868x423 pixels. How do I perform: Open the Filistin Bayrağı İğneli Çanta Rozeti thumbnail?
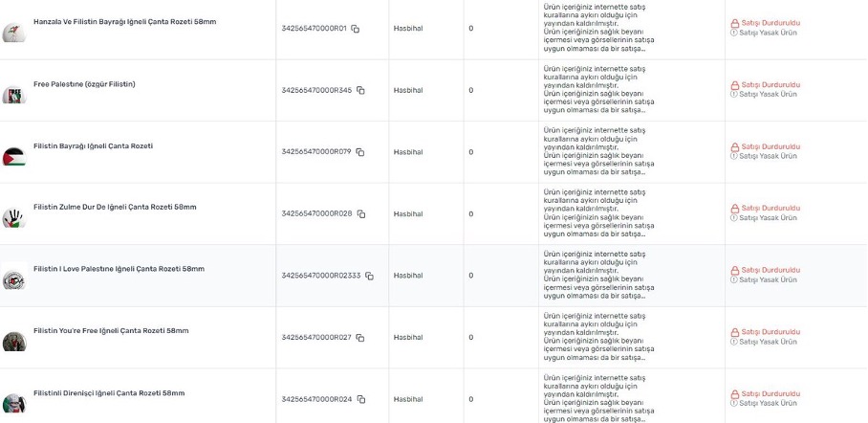click(13, 157)
